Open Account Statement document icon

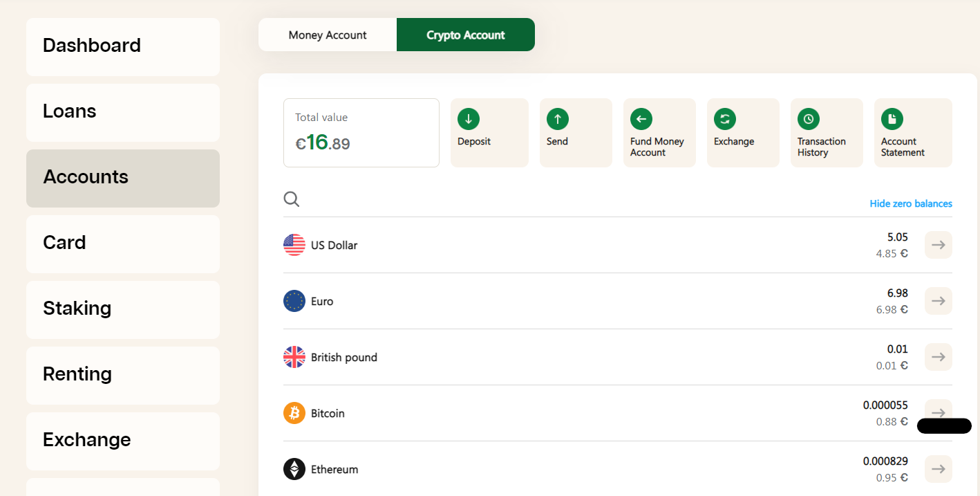(x=892, y=119)
